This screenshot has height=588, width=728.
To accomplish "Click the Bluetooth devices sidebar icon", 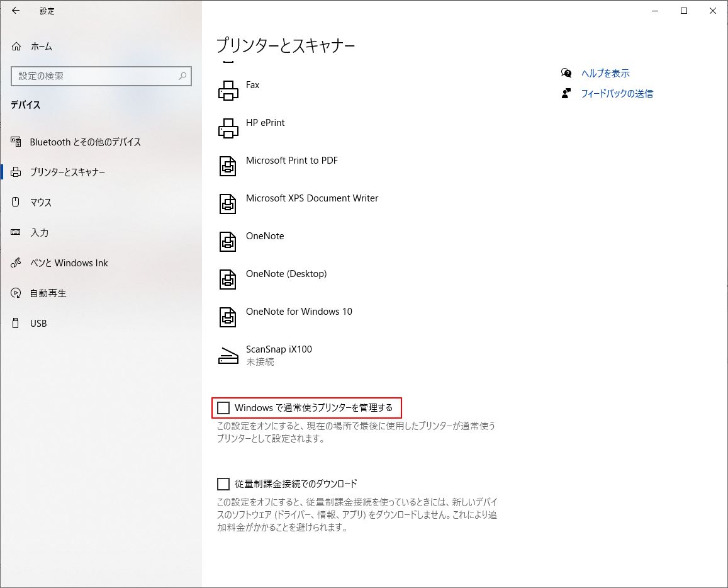I will pos(16,142).
